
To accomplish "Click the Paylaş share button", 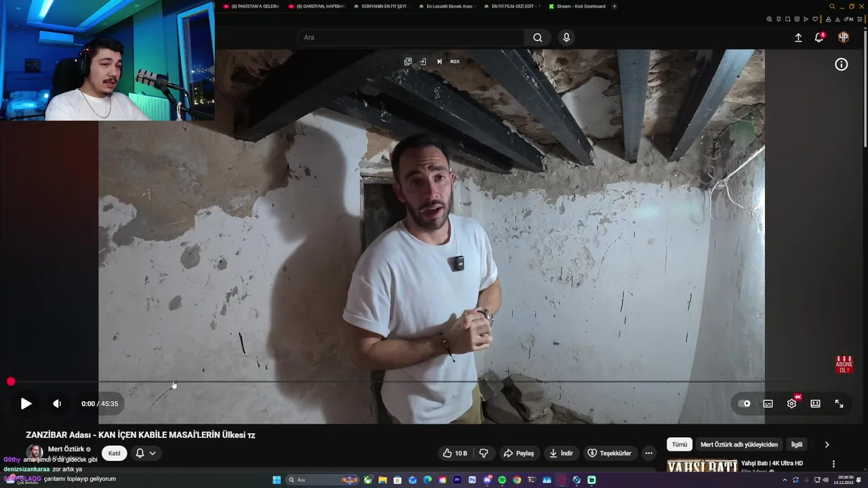I will [519, 453].
